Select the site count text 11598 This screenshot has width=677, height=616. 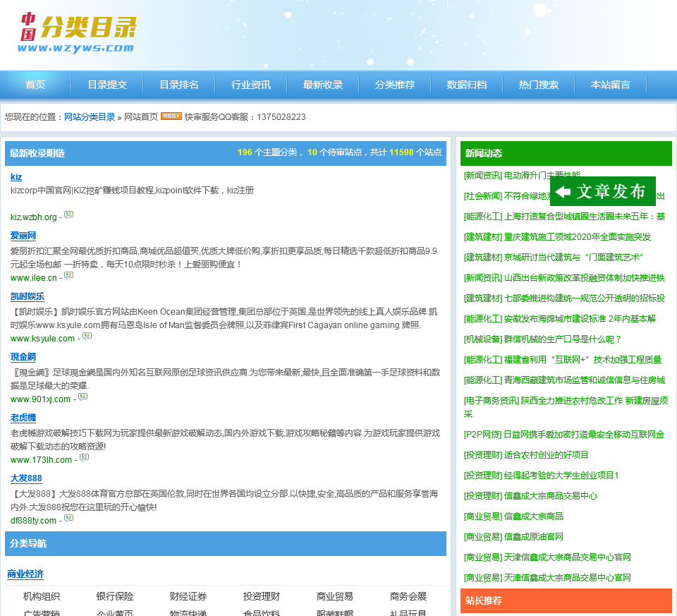pyautogui.click(x=401, y=152)
